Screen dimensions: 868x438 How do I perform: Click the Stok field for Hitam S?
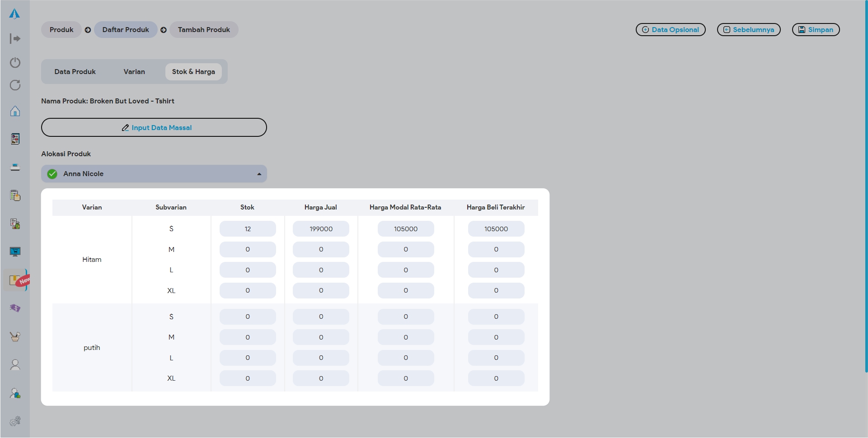248,229
